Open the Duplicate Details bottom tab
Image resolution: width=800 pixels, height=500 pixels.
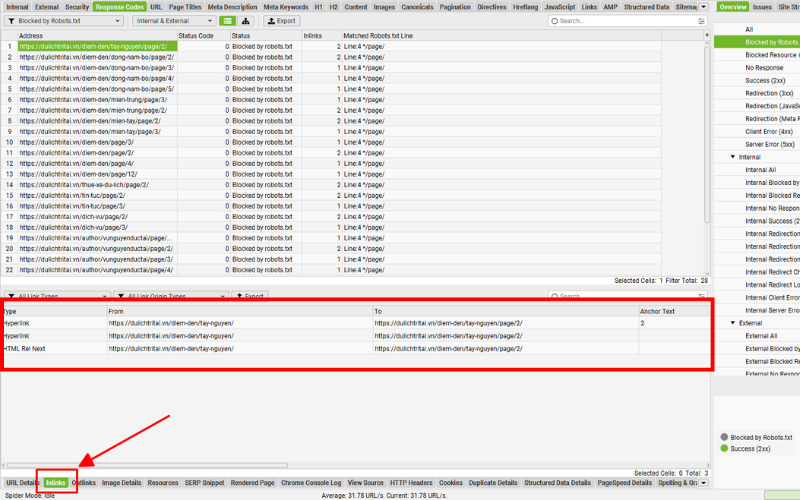pos(493,483)
